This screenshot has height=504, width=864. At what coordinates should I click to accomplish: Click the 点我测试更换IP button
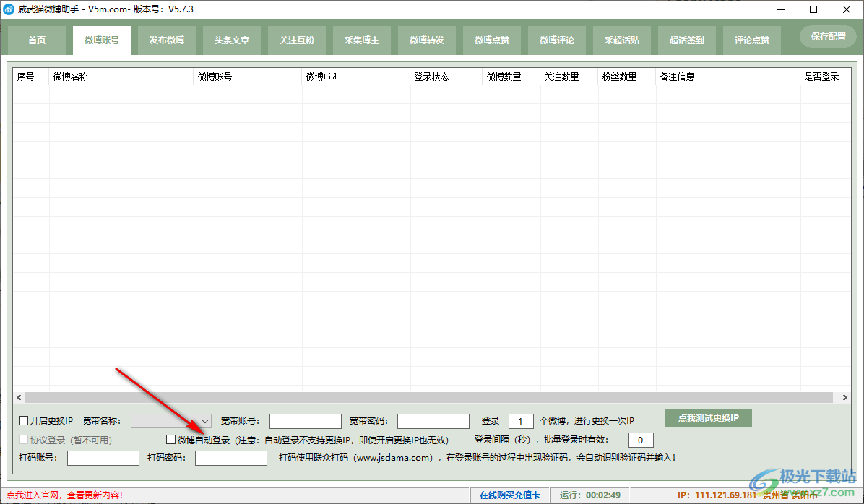coord(708,418)
